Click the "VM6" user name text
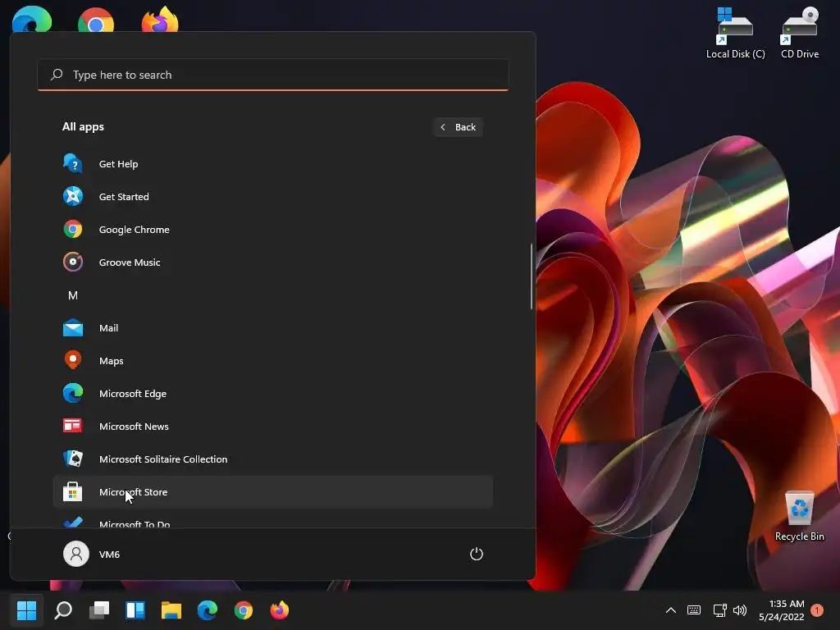Screen dimensions: 840x630 [x=109, y=555]
